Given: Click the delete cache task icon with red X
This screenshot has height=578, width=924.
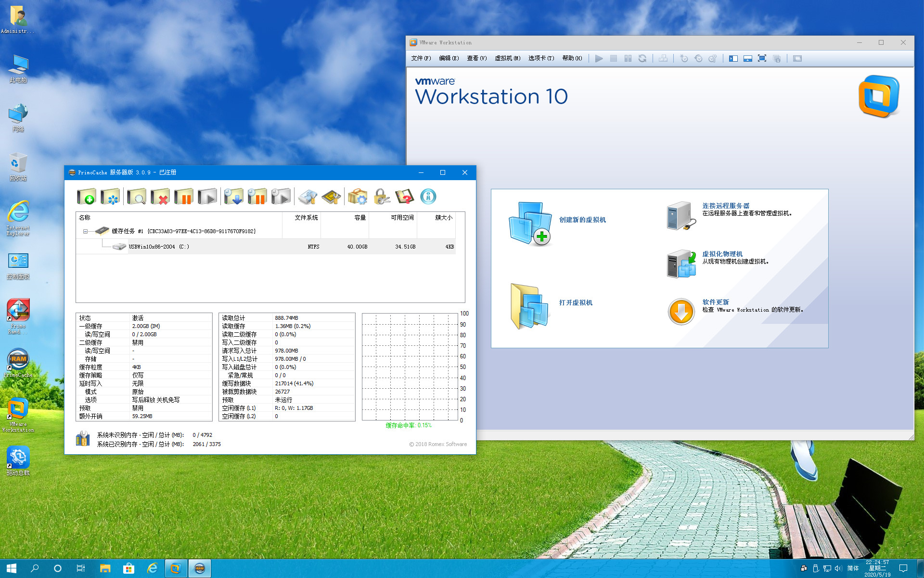Looking at the screenshot, I should (x=160, y=197).
